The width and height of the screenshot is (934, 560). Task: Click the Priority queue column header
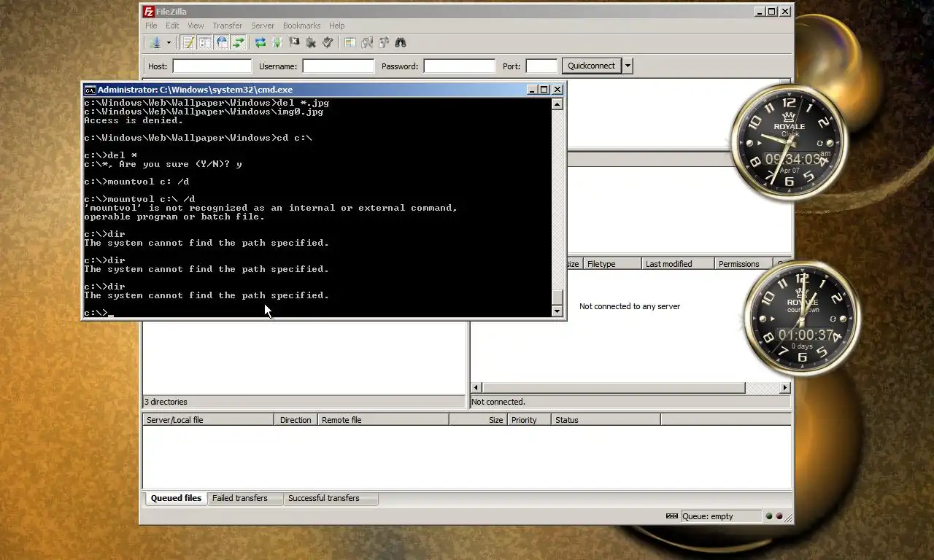tap(529, 420)
